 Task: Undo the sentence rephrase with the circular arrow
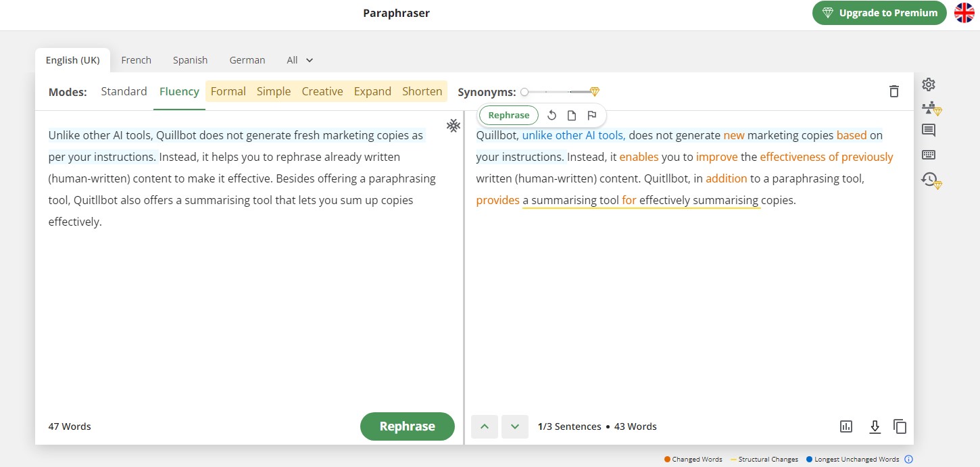pyautogui.click(x=552, y=116)
